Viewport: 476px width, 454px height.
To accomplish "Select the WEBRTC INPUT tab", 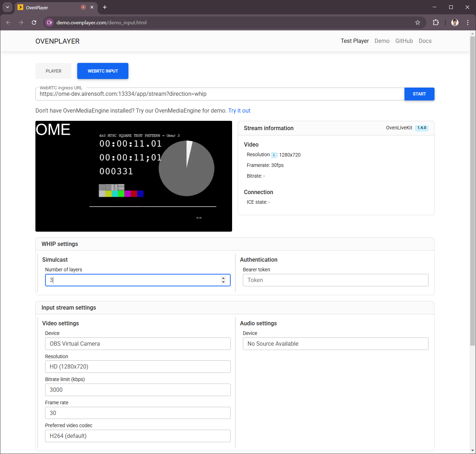I will [103, 71].
